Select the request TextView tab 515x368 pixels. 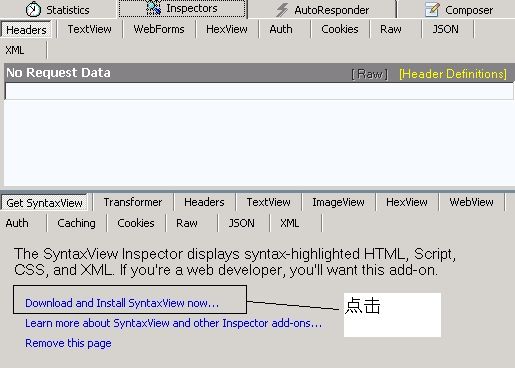point(89,29)
